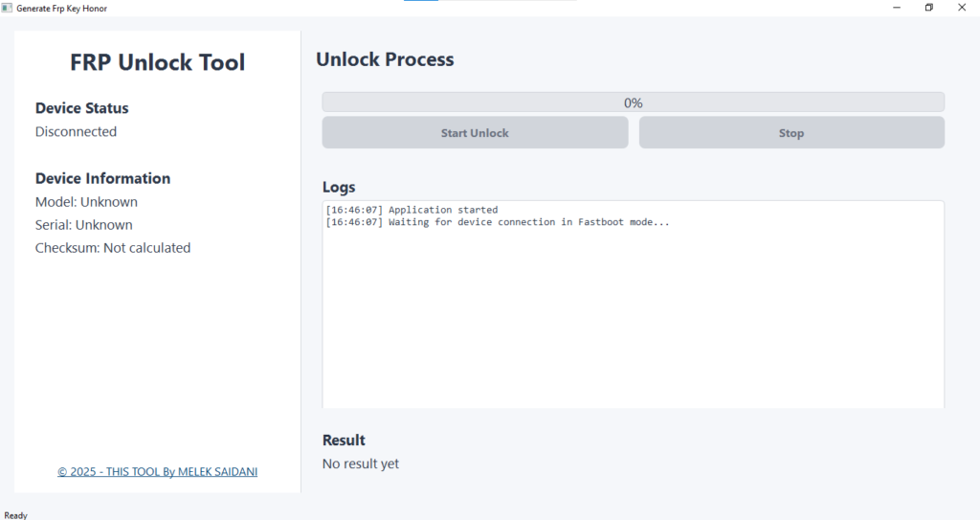Click the "Serial: Unknown" field
Screen dimensions: 980x520
click(84, 225)
